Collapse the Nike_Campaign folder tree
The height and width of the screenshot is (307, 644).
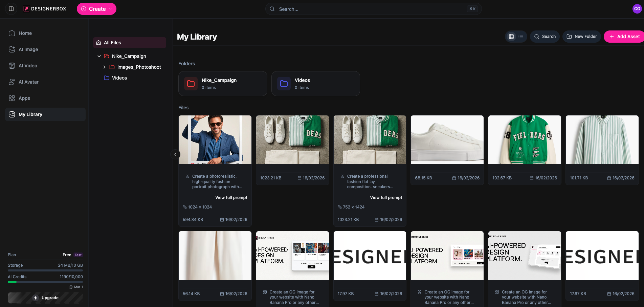[x=99, y=56]
